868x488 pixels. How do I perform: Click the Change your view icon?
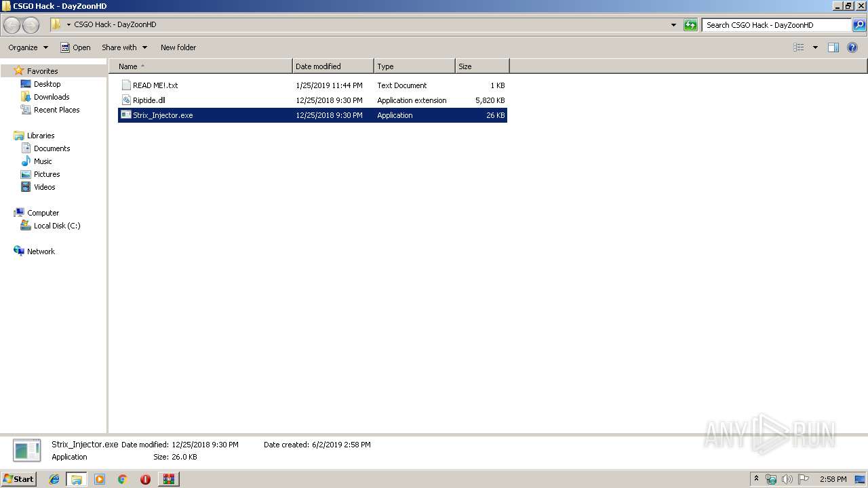pos(799,47)
